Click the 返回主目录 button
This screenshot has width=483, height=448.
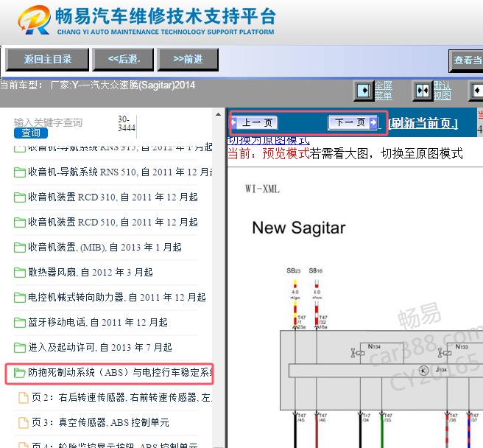point(47,59)
